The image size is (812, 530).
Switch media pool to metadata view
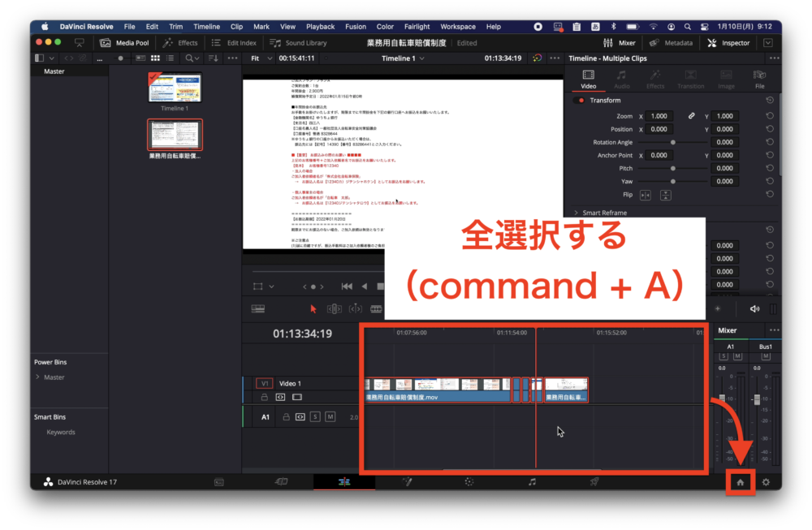click(140, 58)
